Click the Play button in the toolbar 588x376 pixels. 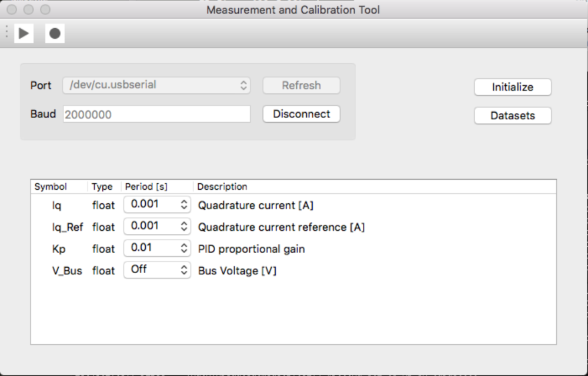coord(24,33)
